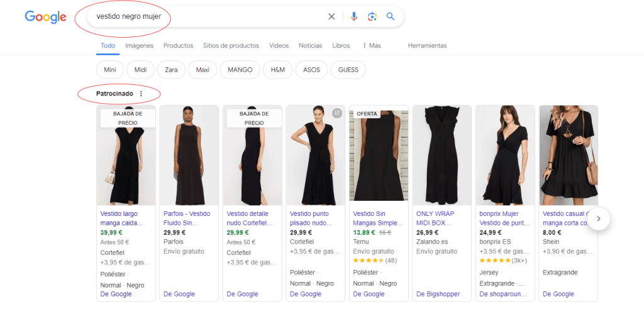Switch to the Videos tab
Image resolution: width=644 pixels, height=309 pixels.
(x=279, y=45)
